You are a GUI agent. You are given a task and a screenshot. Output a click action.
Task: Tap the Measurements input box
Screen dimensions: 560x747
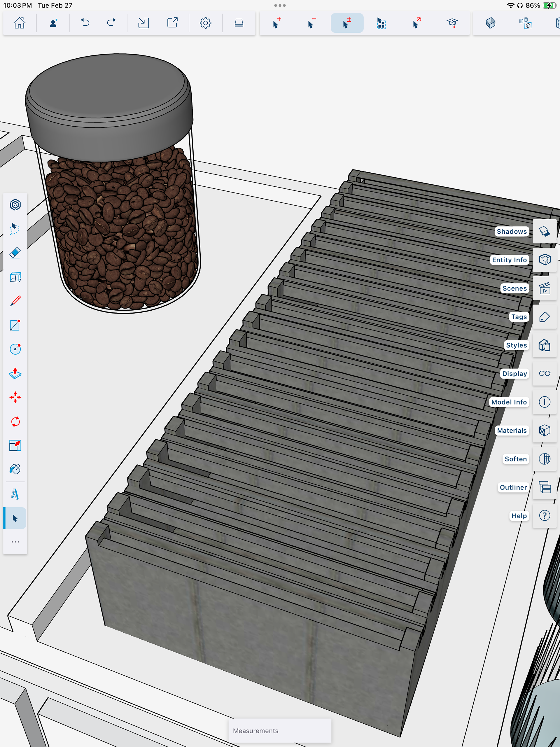[x=280, y=730]
